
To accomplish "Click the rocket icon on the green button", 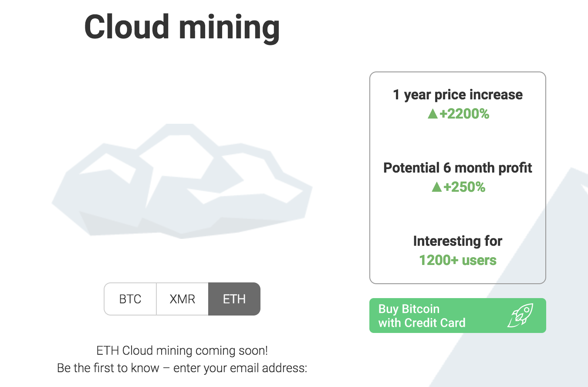I will pos(520,316).
